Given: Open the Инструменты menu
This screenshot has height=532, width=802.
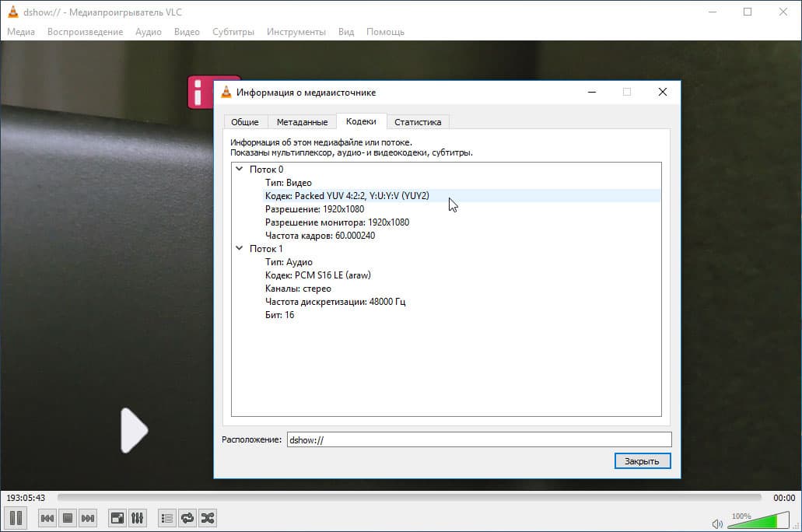Looking at the screenshot, I should point(296,32).
